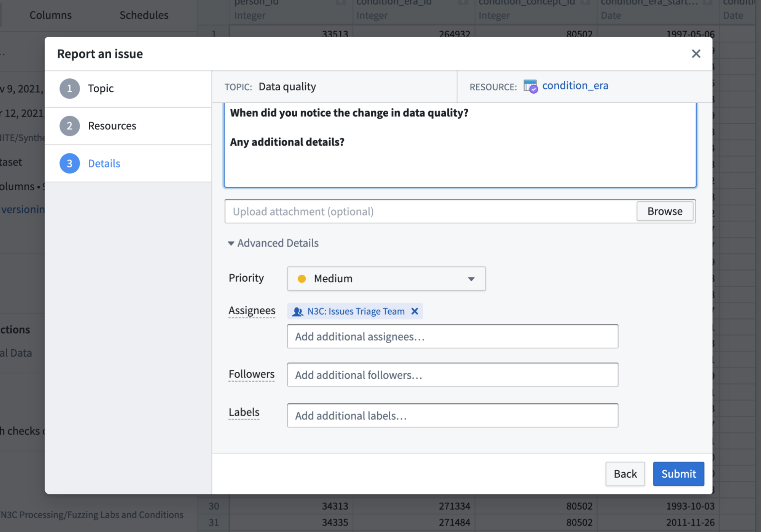The width and height of the screenshot is (761, 532).
Task: Open the Medium priority selector
Action: pos(386,279)
